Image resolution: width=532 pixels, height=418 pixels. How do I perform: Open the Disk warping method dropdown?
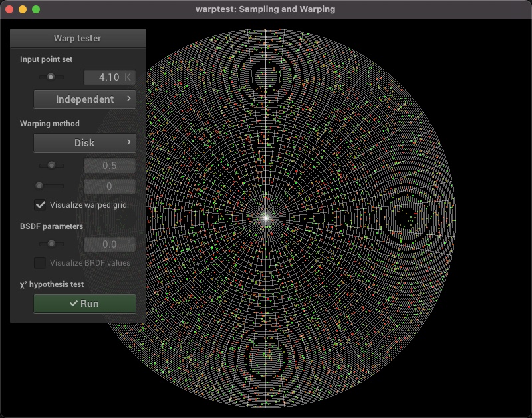coord(84,143)
